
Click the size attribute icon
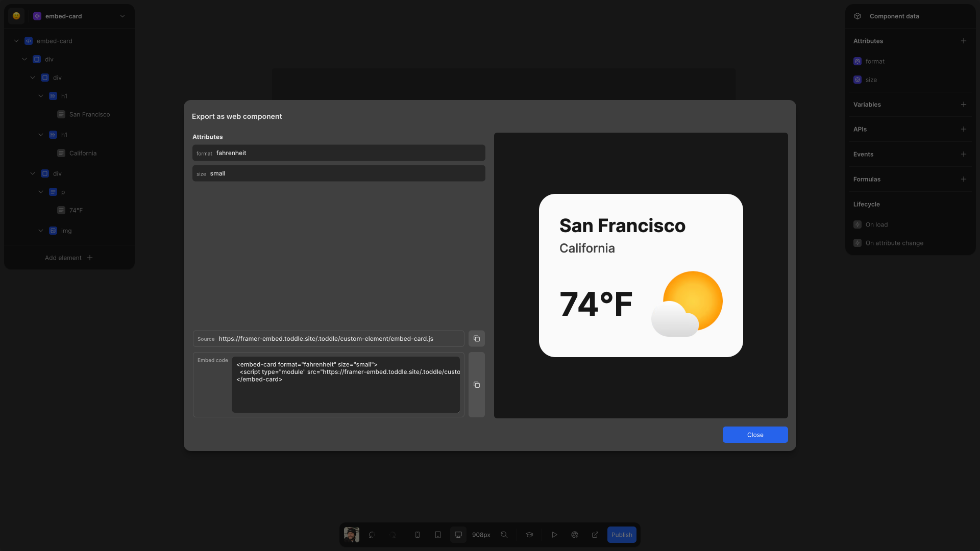(x=857, y=80)
